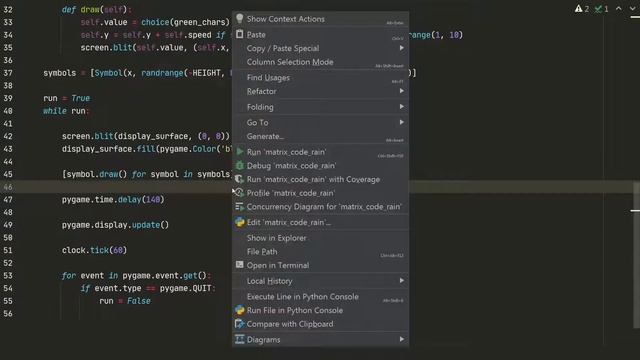Click pygame.display.update() code line
The width and height of the screenshot is (640, 360).
[115, 225]
